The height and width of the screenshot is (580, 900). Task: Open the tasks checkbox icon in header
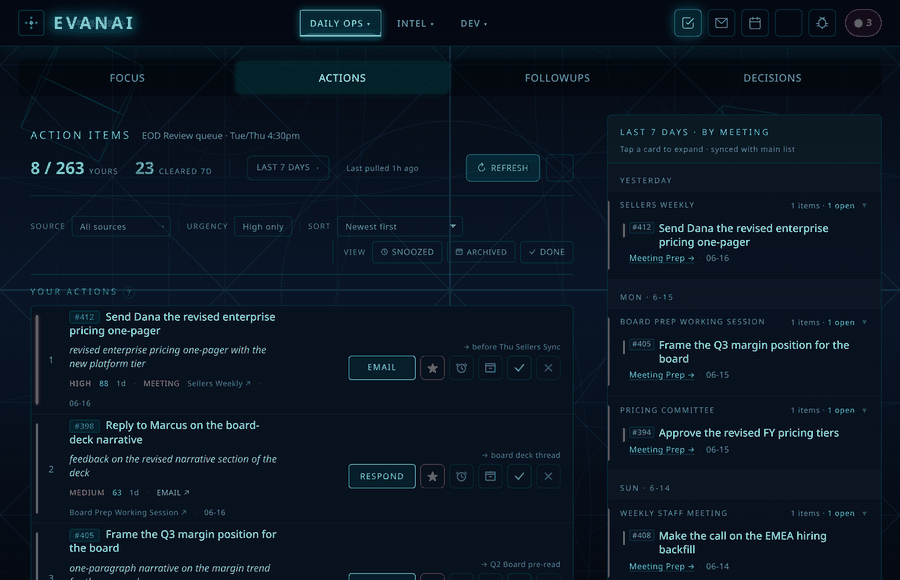click(x=688, y=23)
